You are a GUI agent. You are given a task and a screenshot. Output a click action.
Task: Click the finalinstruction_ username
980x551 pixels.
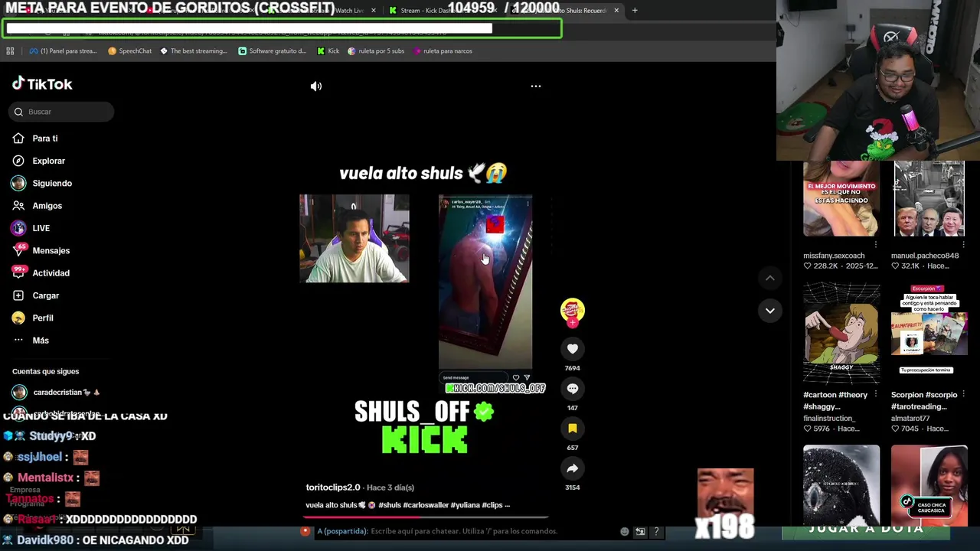click(829, 419)
